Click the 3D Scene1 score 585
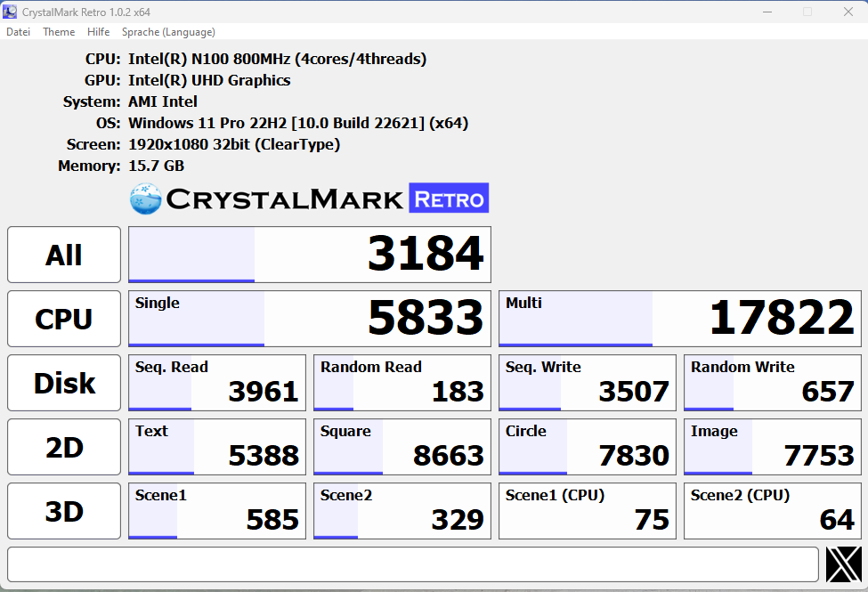The width and height of the screenshot is (868, 592). (x=217, y=511)
